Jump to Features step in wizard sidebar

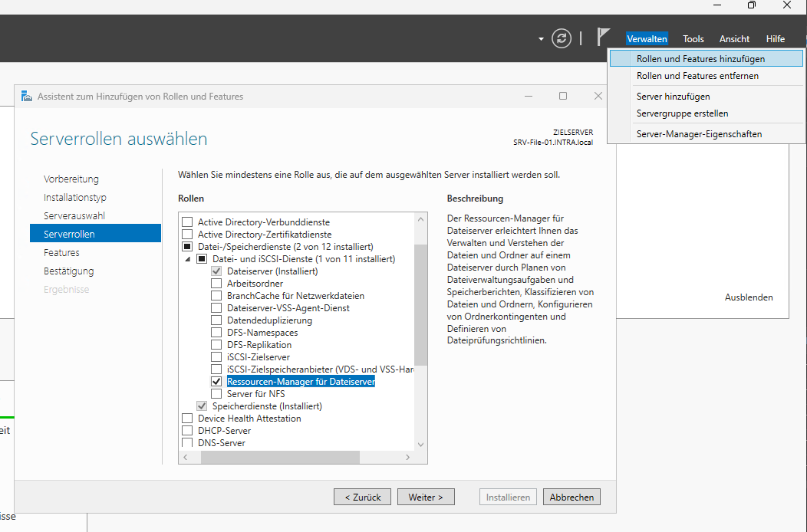(x=61, y=253)
